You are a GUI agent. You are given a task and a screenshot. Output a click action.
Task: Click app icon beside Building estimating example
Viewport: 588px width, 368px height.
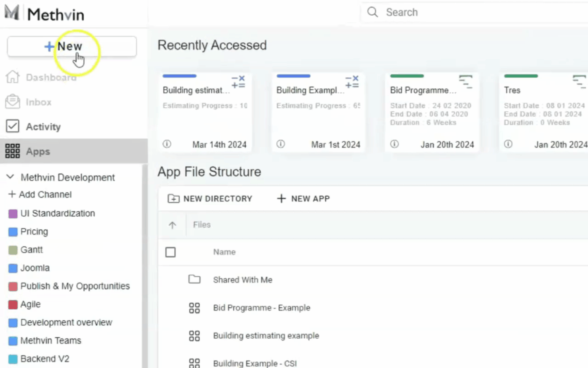(194, 336)
